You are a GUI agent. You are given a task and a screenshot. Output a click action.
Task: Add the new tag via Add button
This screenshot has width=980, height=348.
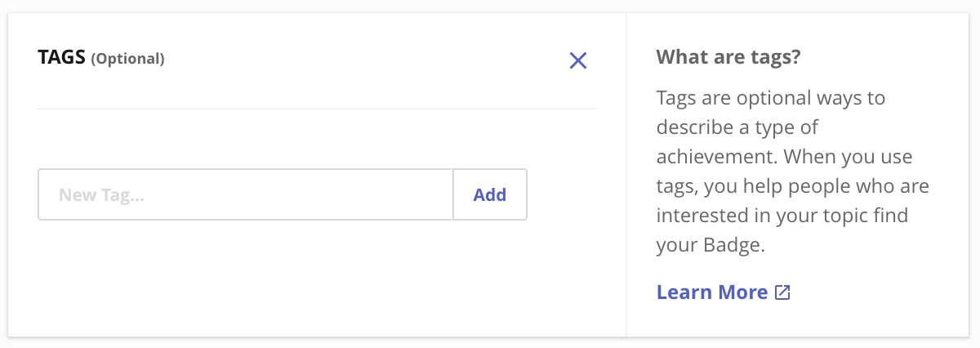pos(490,194)
